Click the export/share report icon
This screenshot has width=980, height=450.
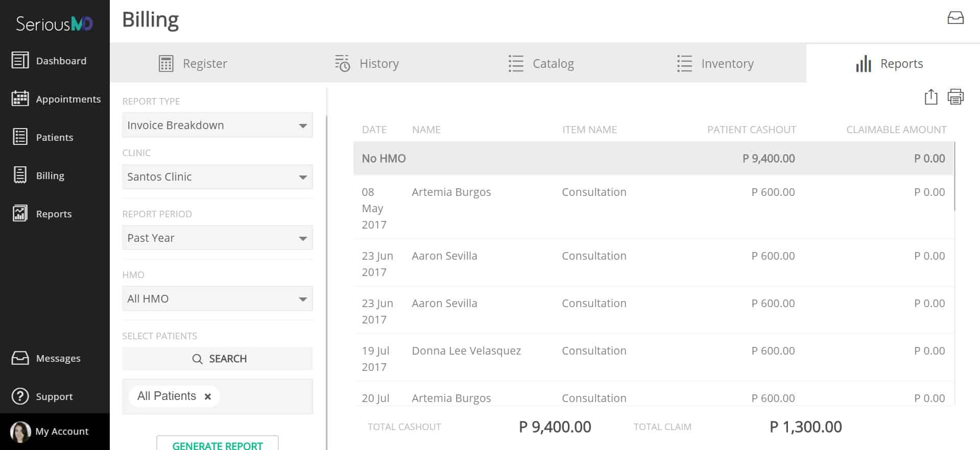pos(931,97)
